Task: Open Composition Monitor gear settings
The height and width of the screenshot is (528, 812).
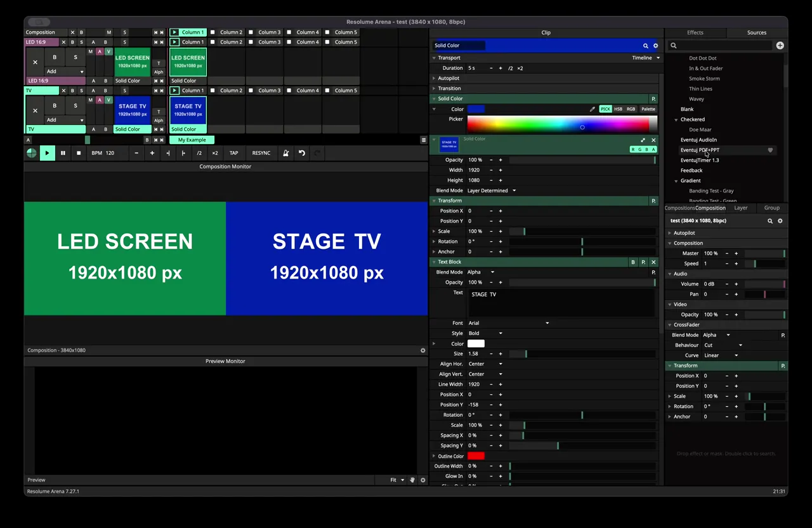Action: point(423,350)
